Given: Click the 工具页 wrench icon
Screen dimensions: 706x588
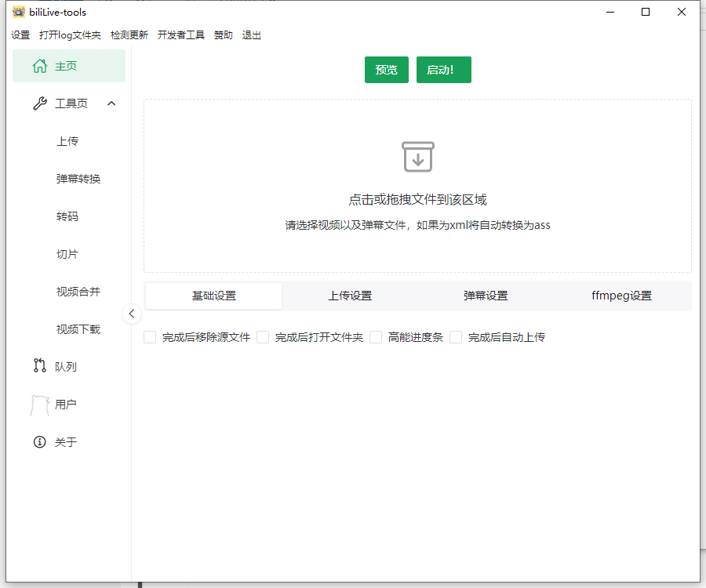Looking at the screenshot, I should pyautogui.click(x=40, y=103).
